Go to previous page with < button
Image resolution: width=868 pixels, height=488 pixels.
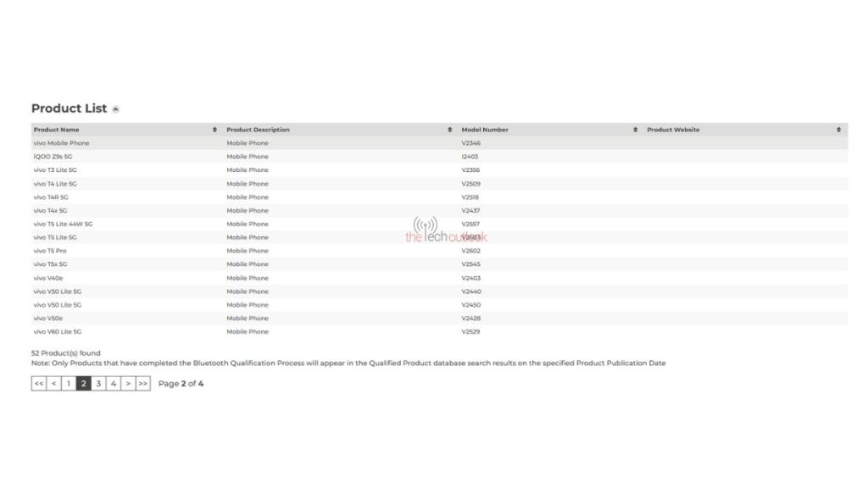(53, 384)
